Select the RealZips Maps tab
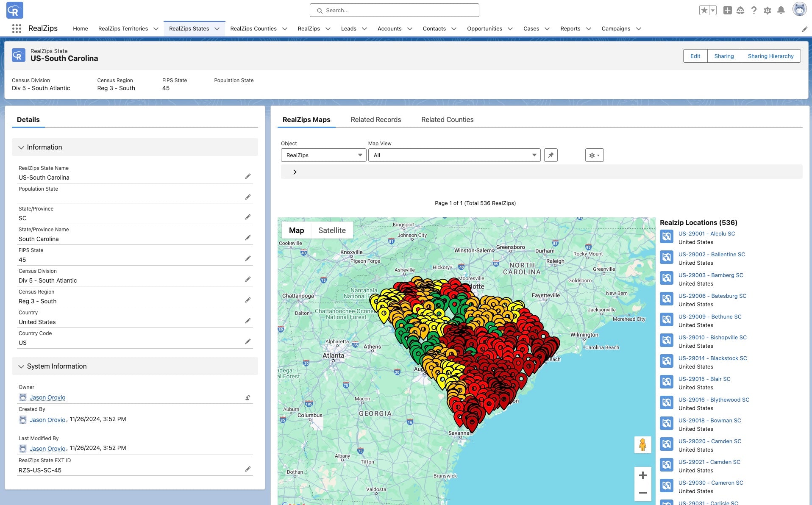 coord(306,119)
